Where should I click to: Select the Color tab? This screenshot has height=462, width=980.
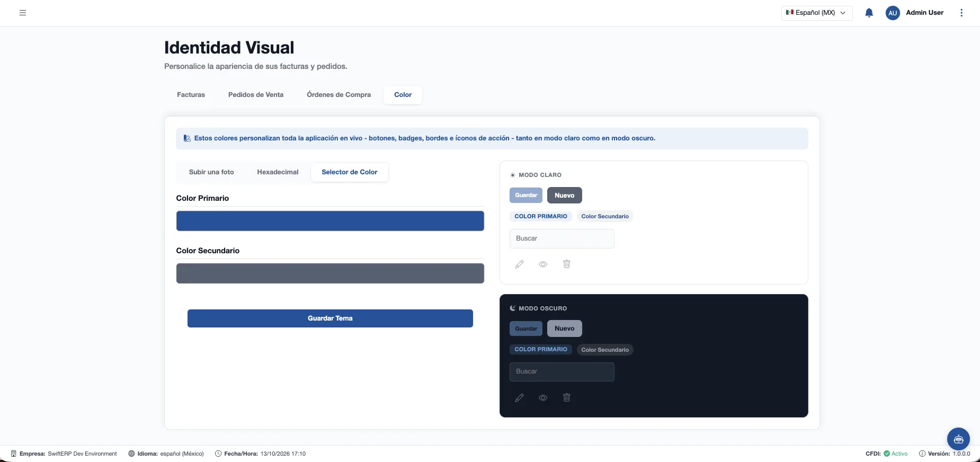coord(403,95)
